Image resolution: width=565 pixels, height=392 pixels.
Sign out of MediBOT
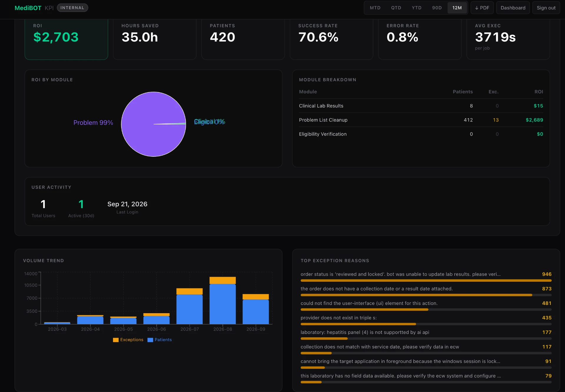point(546,8)
